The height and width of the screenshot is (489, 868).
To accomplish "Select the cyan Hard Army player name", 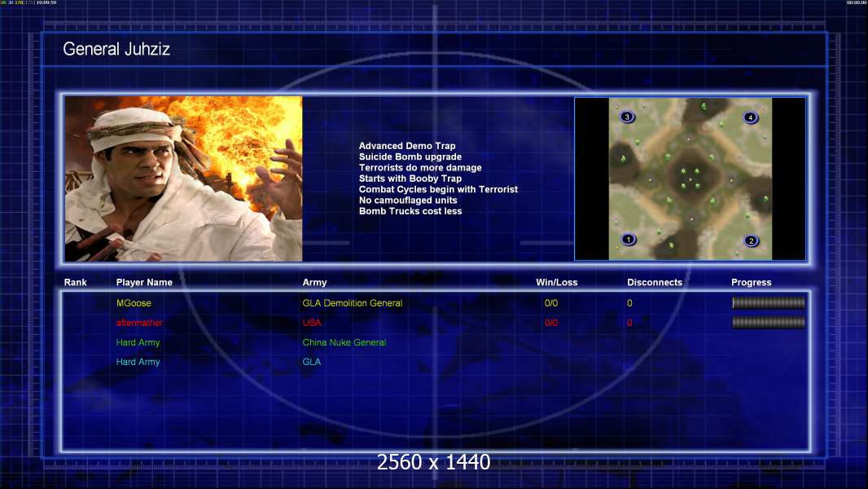I will click(138, 362).
